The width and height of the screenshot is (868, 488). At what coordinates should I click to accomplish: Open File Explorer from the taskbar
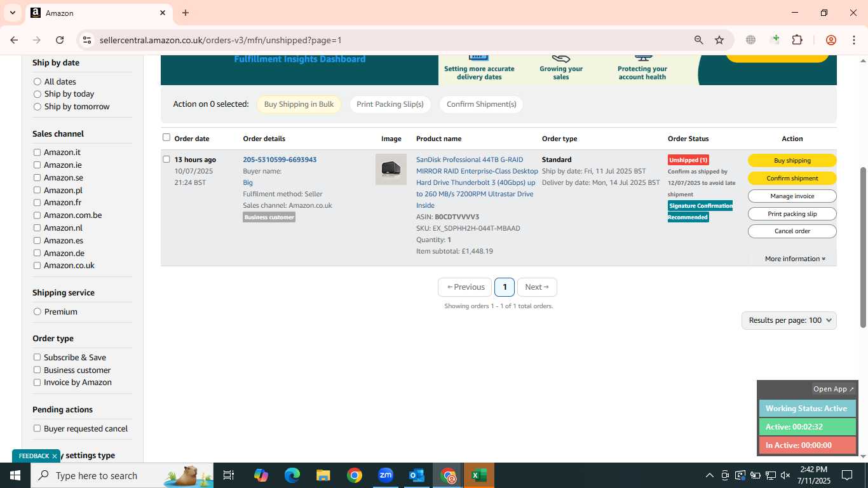[323, 475]
